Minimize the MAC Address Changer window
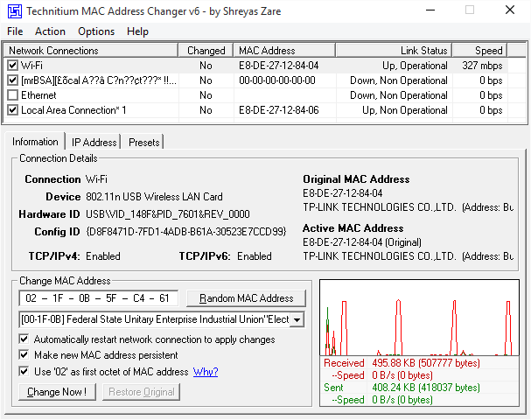Viewport: 531px width, 420px height. coord(430,10)
